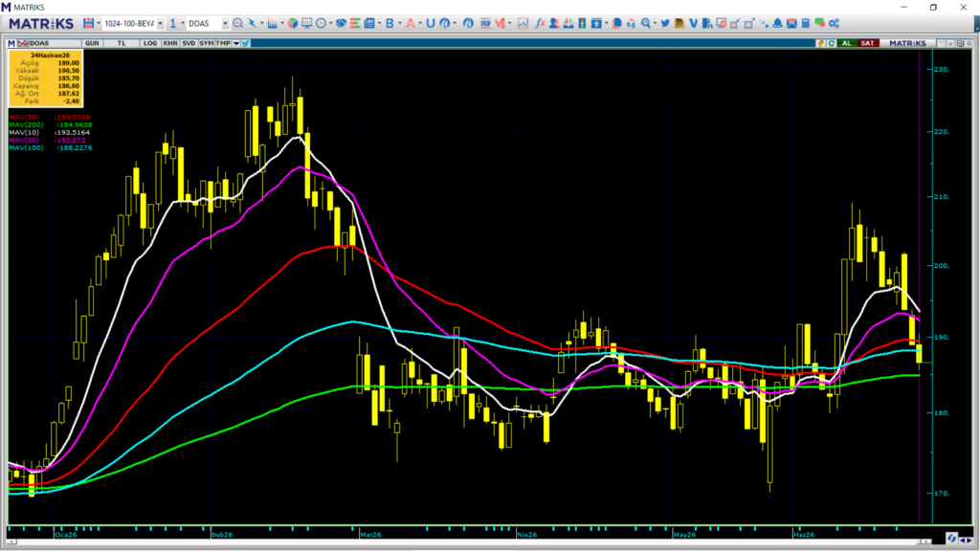Toggle the SYM button on chart bar
This screenshot has width=980, height=551.
point(207,43)
